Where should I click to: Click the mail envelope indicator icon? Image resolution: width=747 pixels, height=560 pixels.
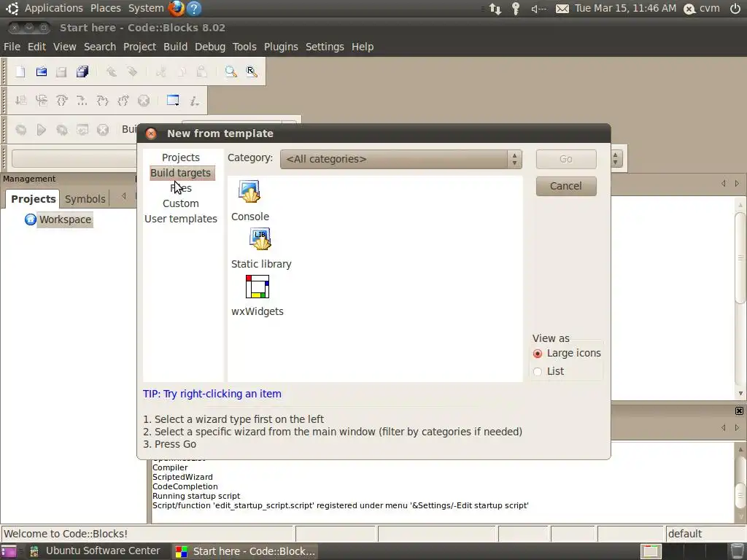coord(562,9)
